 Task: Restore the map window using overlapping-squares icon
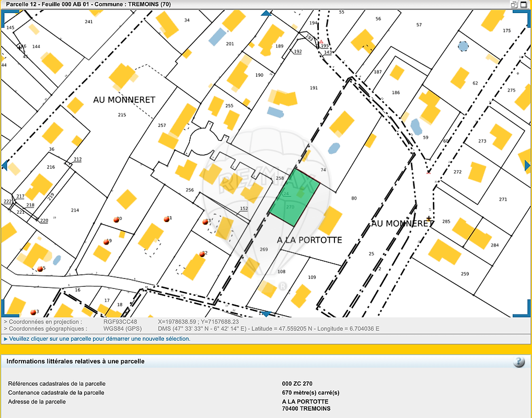514,4
